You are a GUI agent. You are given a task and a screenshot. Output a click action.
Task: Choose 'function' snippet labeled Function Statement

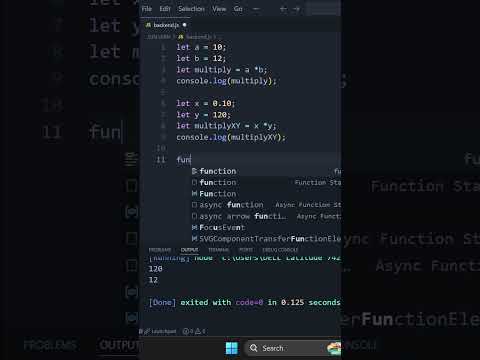click(266, 182)
